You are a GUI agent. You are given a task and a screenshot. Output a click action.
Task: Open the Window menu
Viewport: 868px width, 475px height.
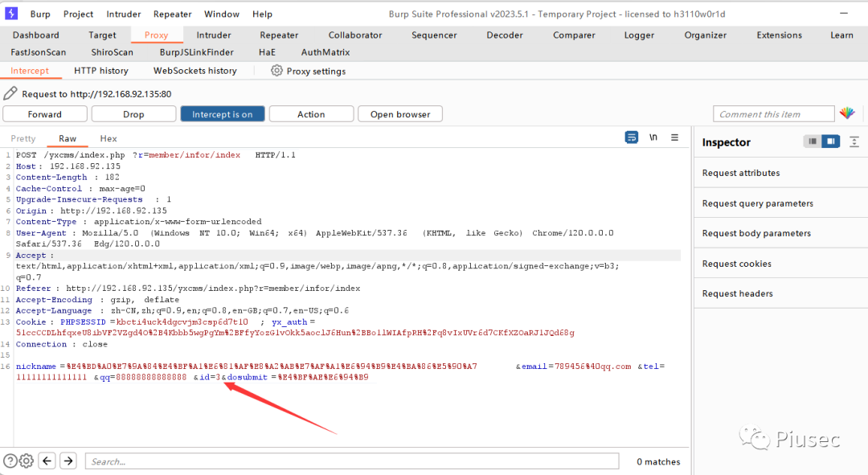coord(222,14)
